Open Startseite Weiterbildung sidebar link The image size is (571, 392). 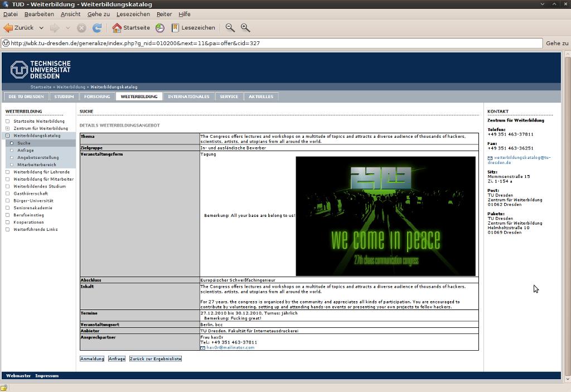tap(39, 122)
